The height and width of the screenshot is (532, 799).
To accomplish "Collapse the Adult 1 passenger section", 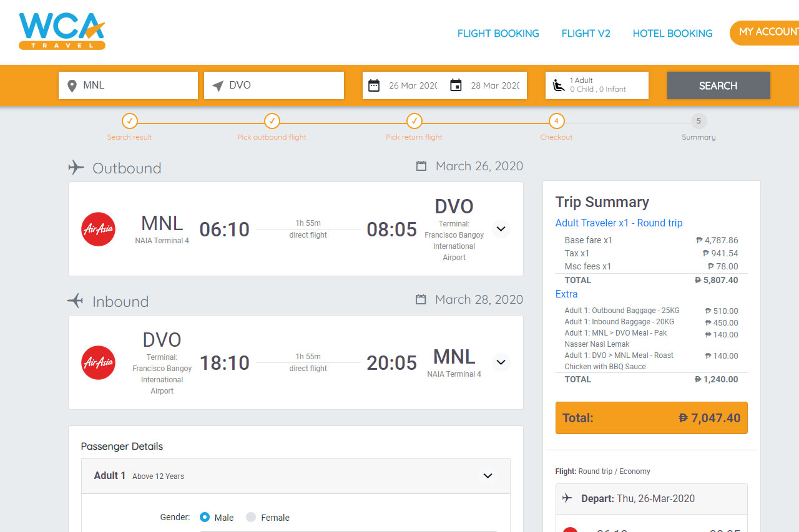I will click(488, 476).
